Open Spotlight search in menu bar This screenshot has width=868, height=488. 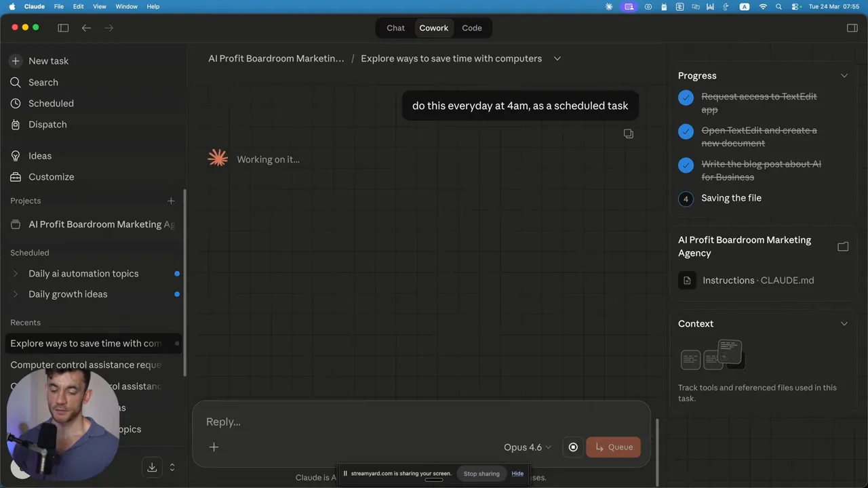pos(778,6)
